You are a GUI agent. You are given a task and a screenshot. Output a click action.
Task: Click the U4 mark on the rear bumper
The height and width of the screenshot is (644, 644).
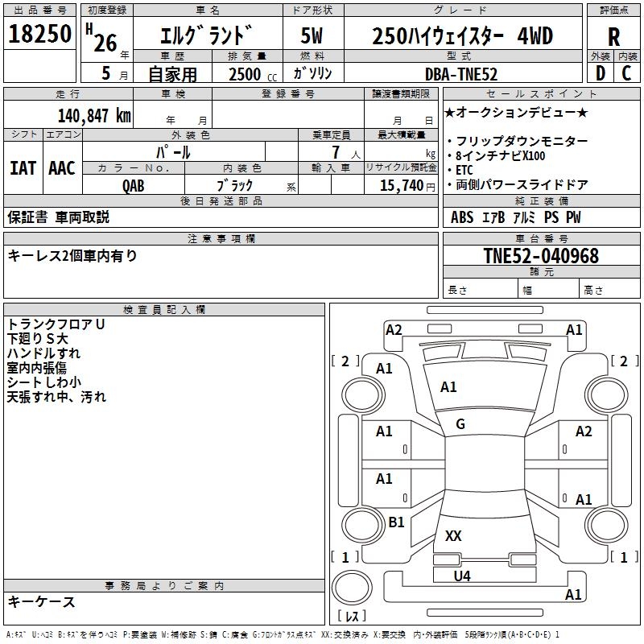click(461, 576)
